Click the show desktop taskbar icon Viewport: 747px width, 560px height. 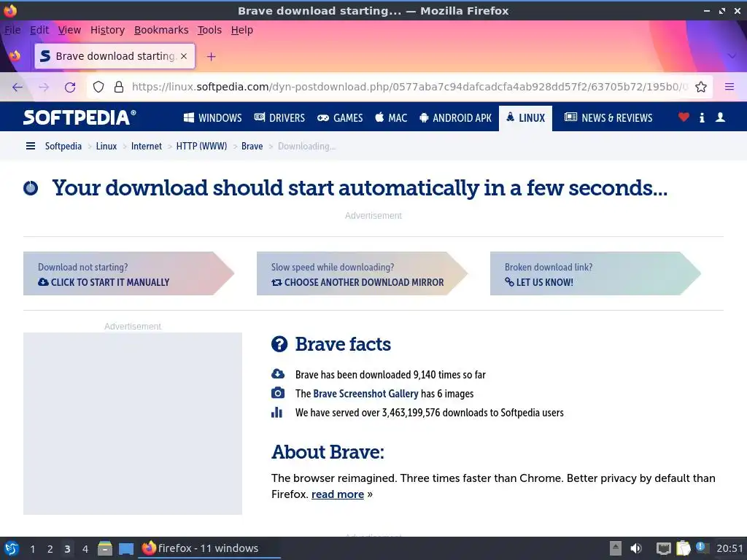(126, 549)
